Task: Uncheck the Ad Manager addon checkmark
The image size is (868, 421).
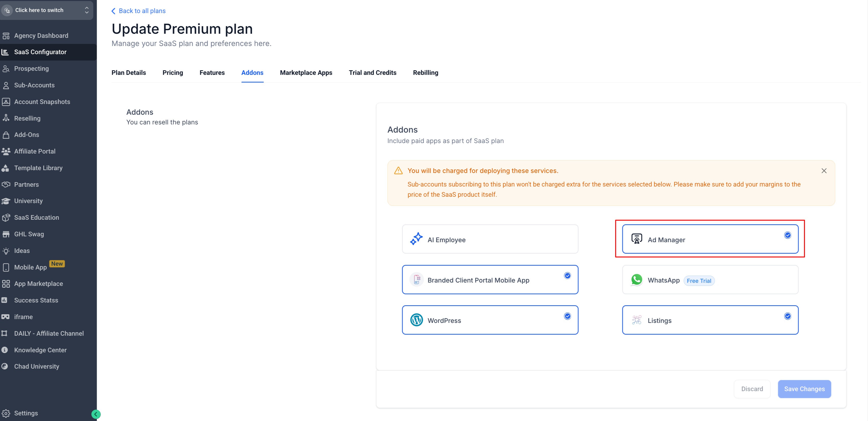Action: pos(787,235)
